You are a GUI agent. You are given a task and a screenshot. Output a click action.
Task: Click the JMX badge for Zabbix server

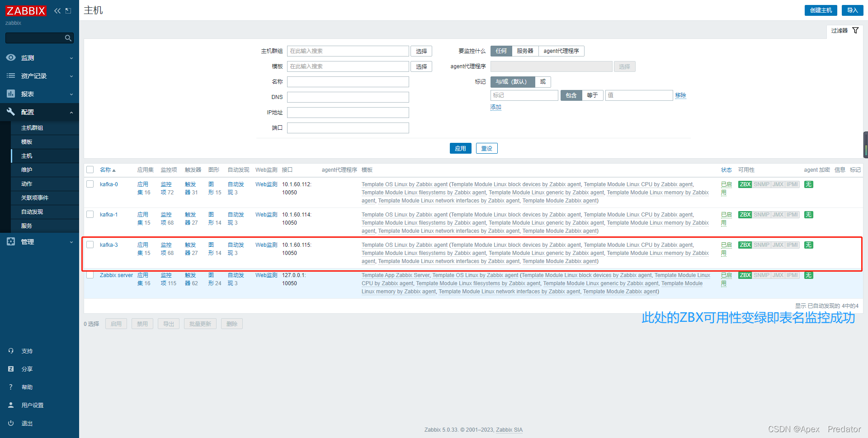click(778, 275)
